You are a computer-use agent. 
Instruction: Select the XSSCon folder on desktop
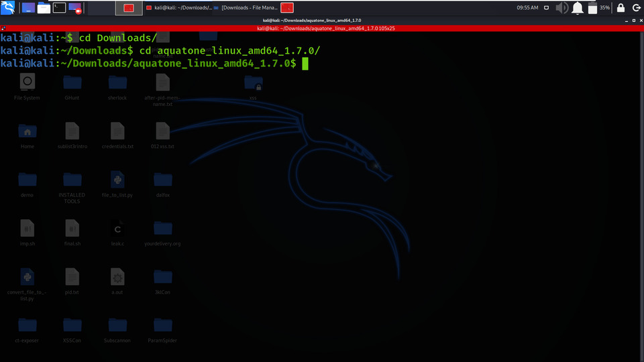pos(72,330)
